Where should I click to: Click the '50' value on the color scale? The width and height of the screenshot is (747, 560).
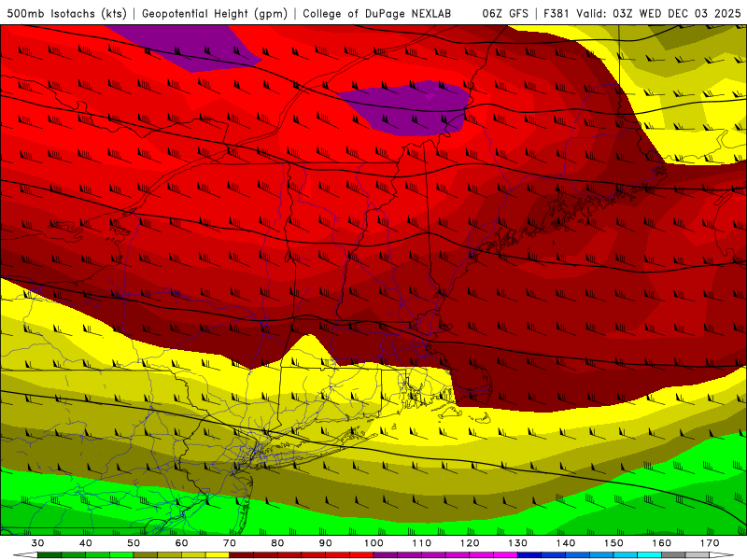134,543
